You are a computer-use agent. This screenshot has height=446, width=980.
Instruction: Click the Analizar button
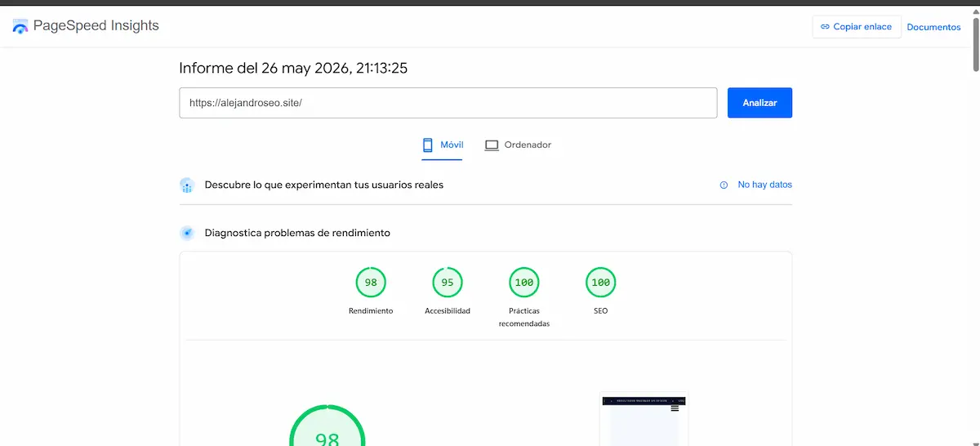point(759,103)
